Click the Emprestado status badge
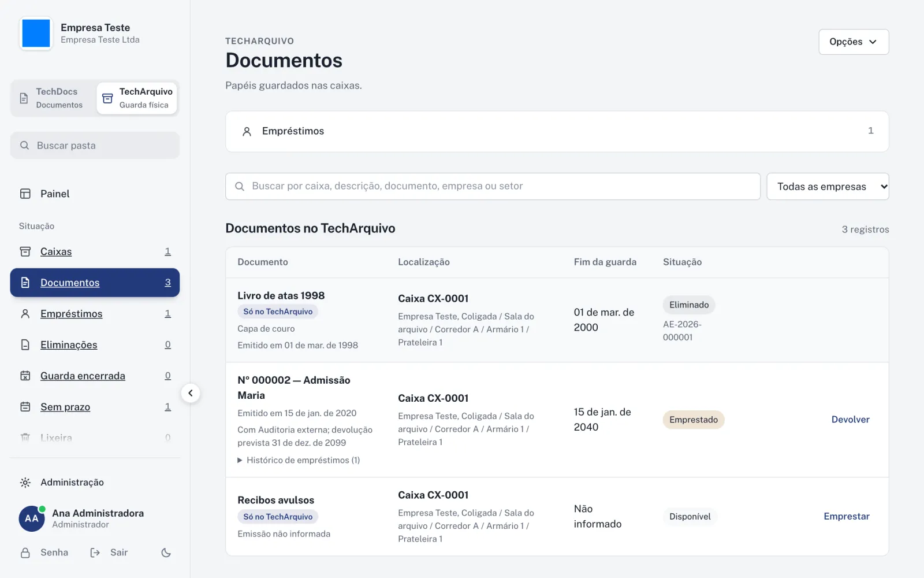Screen dimensions: 924x578 coord(694,420)
